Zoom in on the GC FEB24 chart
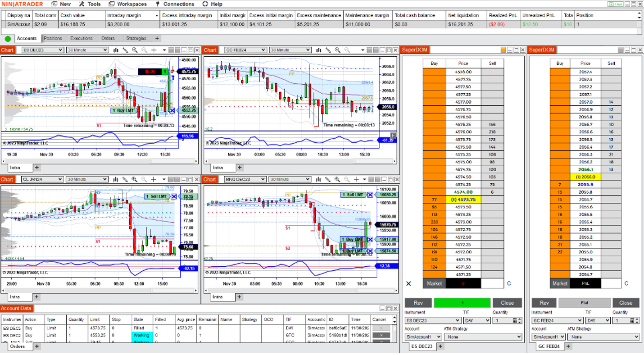Viewport: 644px width, 355px height. (x=337, y=50)
